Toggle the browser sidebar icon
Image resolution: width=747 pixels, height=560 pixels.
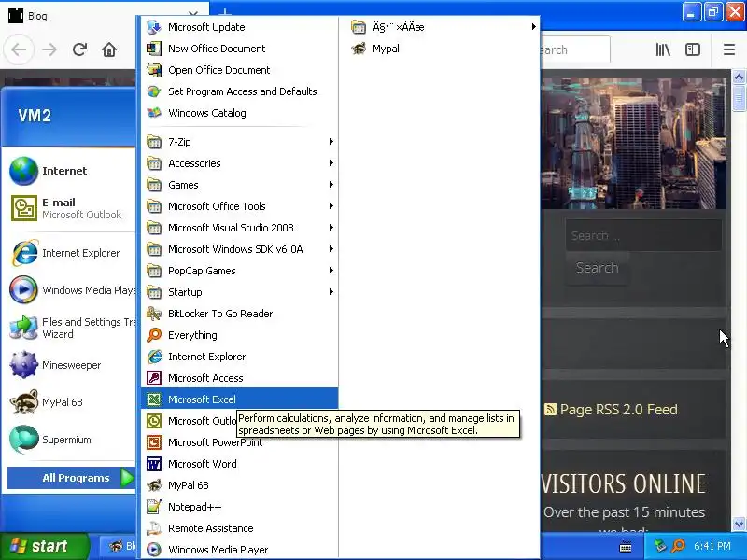click(x=693, y=49)
